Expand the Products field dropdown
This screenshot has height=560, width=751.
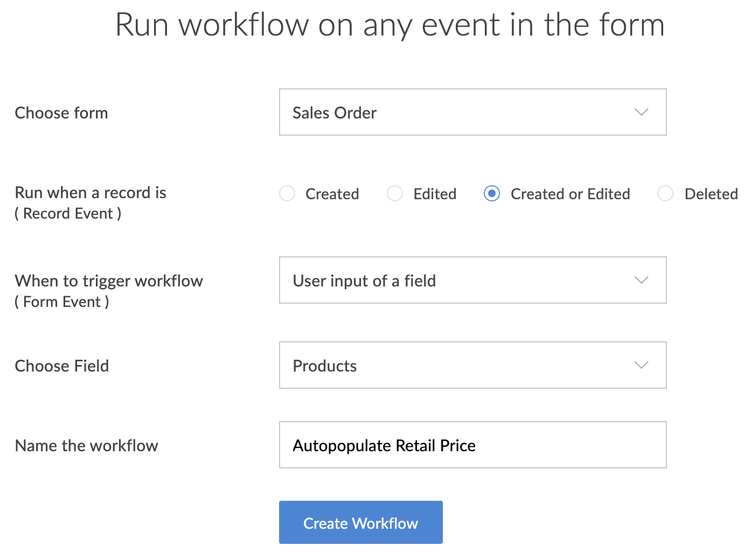pyautogui.click(x=472, y=365)
